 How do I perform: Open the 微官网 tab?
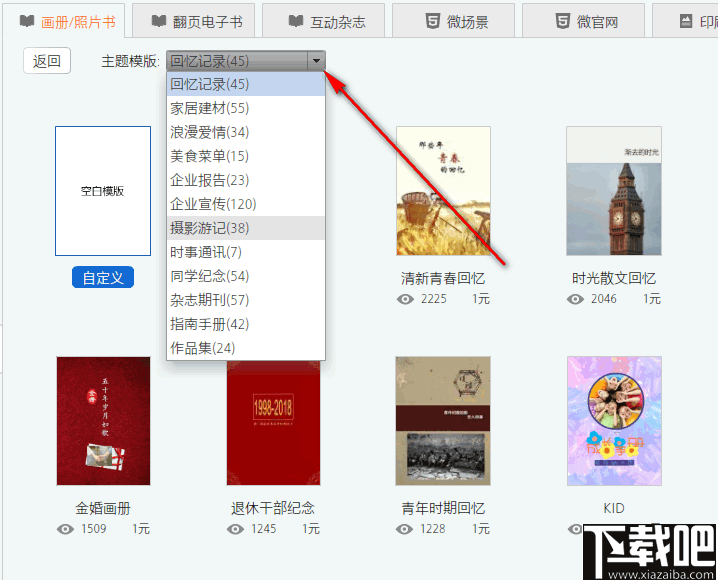pyautogui.click(x=583, y=21)
